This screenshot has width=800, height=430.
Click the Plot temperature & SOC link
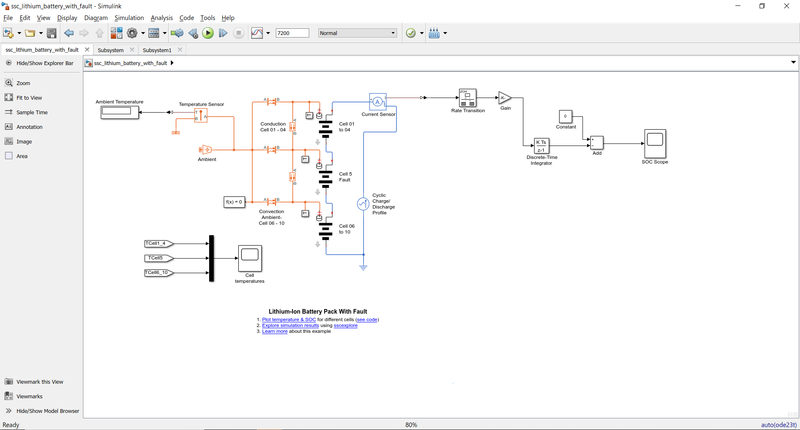coord(289,320)
